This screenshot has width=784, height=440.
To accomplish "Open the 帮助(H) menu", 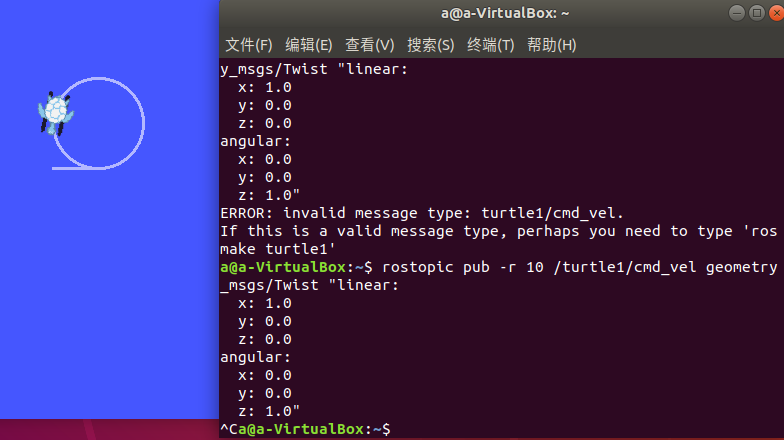I will [552, 45].
